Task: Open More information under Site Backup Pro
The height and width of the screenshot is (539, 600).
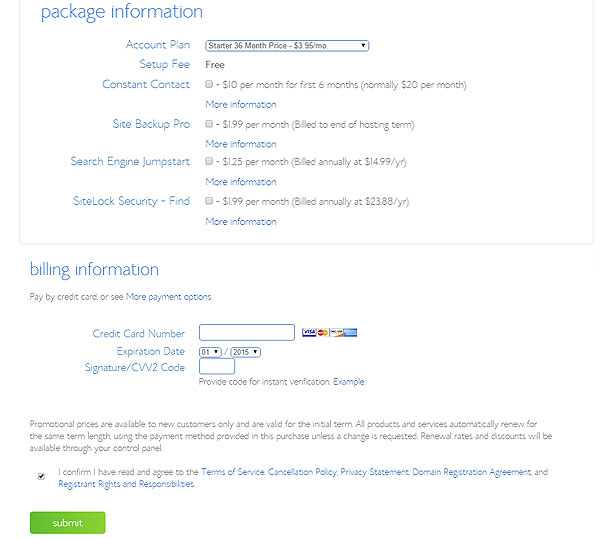Action: pos(241,144)
